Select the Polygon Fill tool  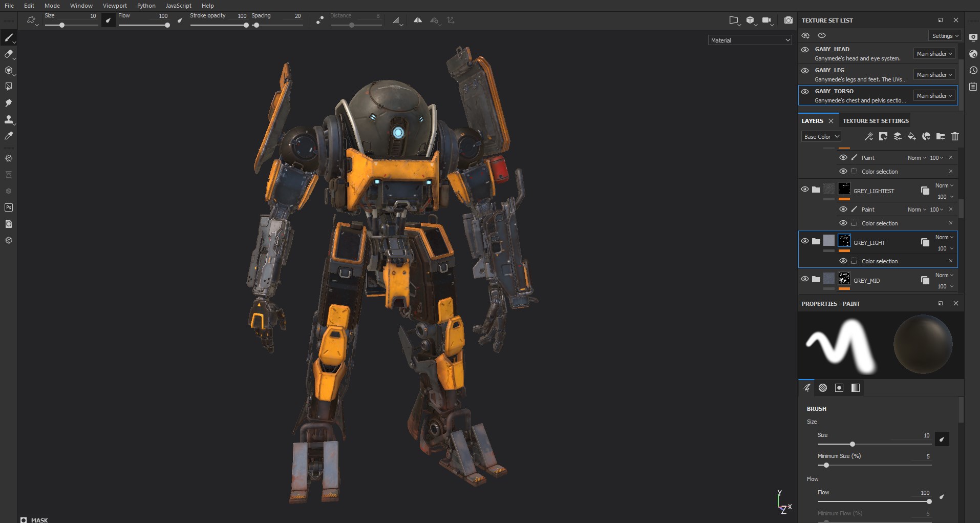click(9, 87)
